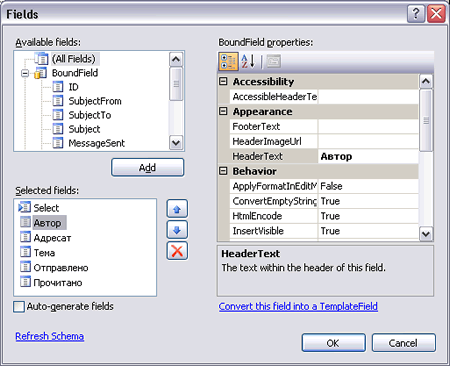Click the icon beside Прочитано in selected fields
Image resolution: width=450 pixels, height=366 pixels.
point(25,282)
